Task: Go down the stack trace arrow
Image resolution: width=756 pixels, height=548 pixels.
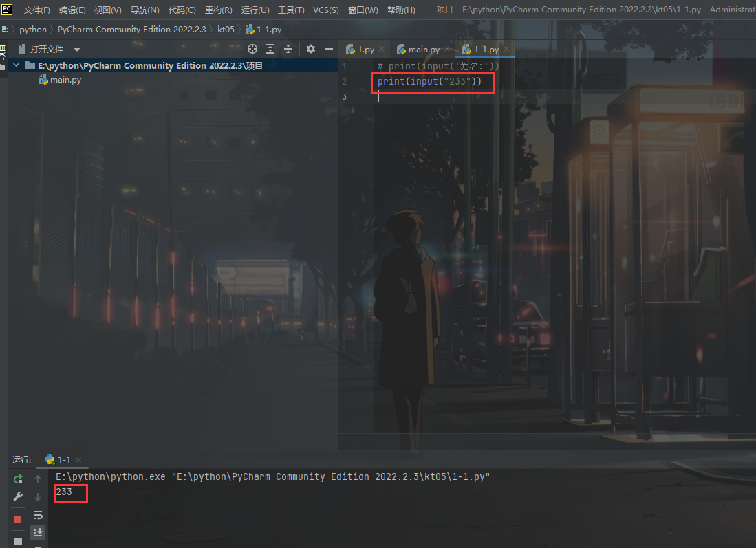Action: 38,496
